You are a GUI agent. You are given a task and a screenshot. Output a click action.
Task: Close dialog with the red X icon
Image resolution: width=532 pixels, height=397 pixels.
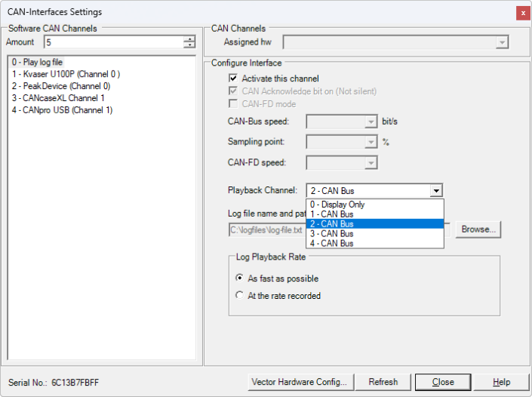click(x=522, y=13)
